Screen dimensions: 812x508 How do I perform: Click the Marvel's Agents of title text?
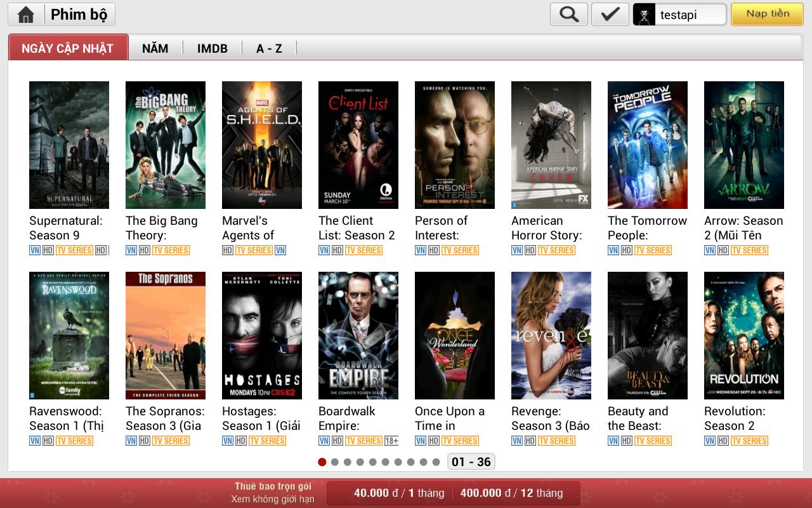pyautogui.click(x=248, y=228)
